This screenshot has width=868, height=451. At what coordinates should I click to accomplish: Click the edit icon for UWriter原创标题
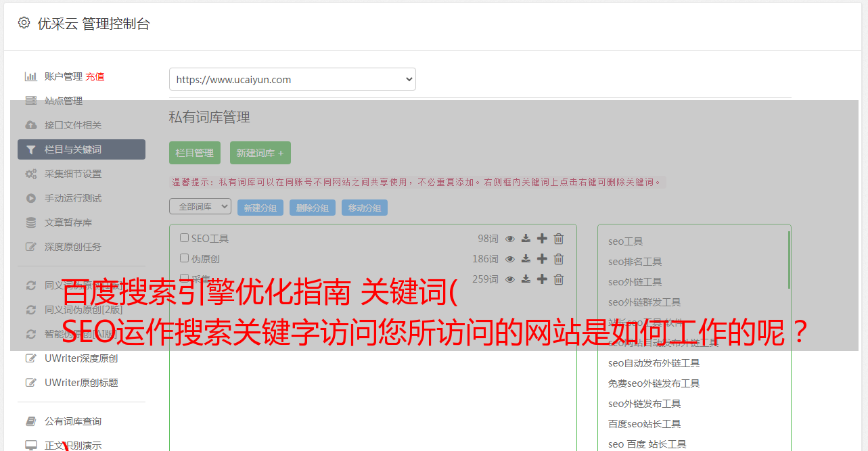(x=30, y=383)
